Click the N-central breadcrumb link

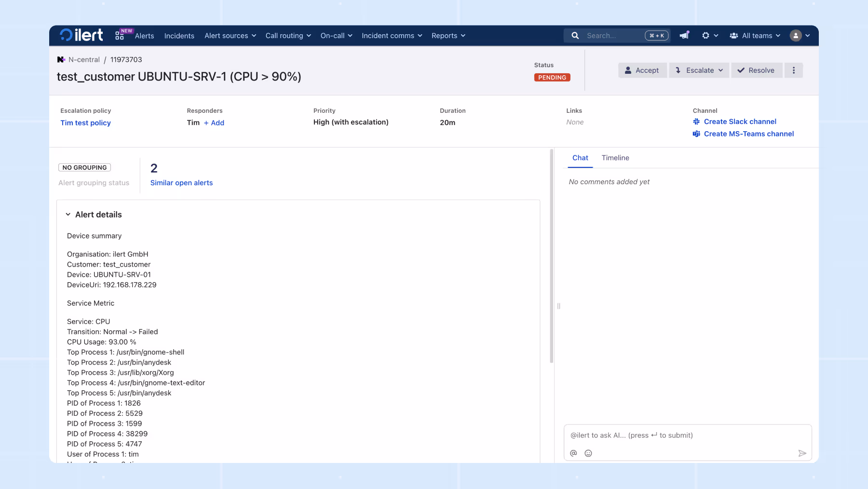click(x=84, y=60)
